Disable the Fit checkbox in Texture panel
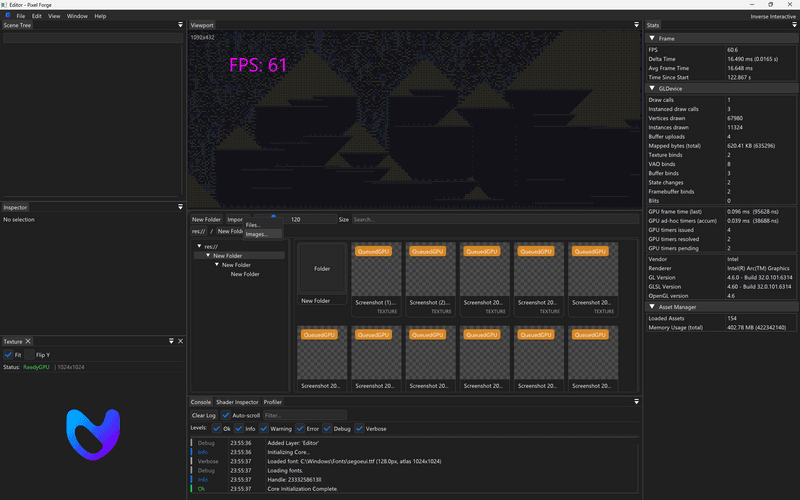The image size is (800, 500). point(9,355)
